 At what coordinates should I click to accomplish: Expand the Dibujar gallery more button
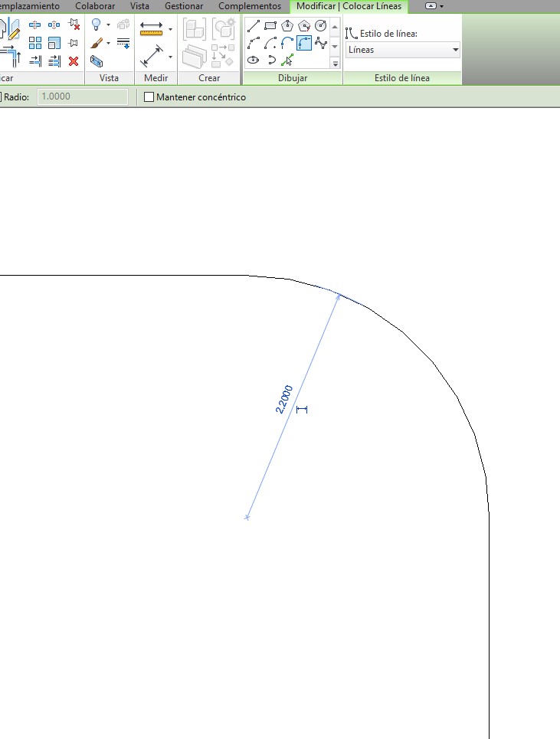point(335,63)
